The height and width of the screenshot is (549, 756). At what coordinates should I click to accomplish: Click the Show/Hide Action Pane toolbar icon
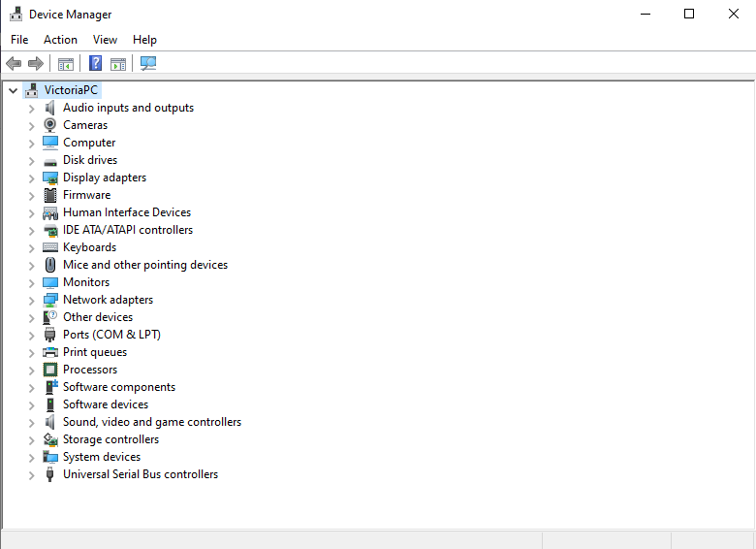[118, 64]
